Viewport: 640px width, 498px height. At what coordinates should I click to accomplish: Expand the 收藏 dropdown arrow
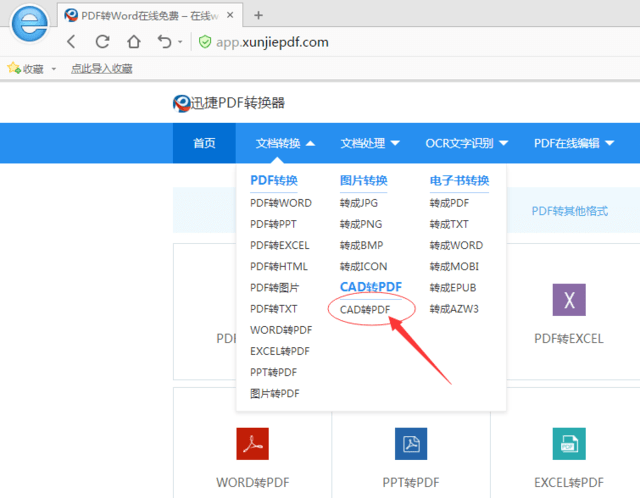pyautogui.click(x=53, y=69)
